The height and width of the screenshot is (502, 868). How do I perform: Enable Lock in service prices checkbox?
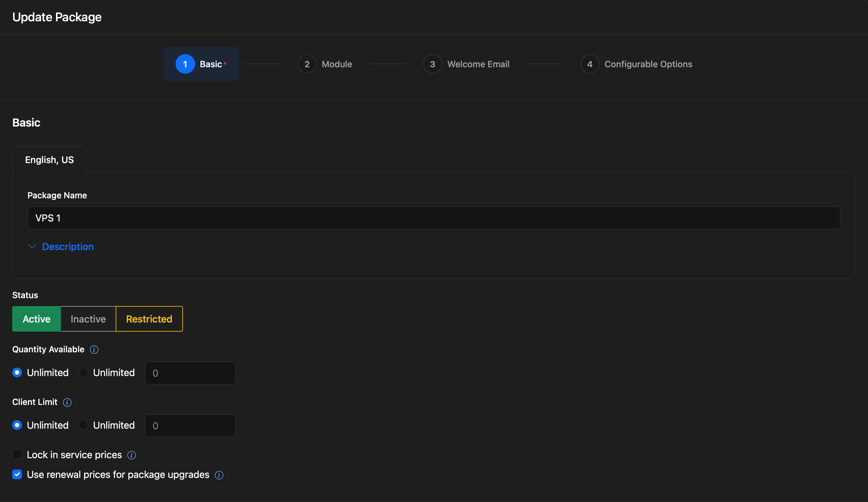tap(17, 455)
